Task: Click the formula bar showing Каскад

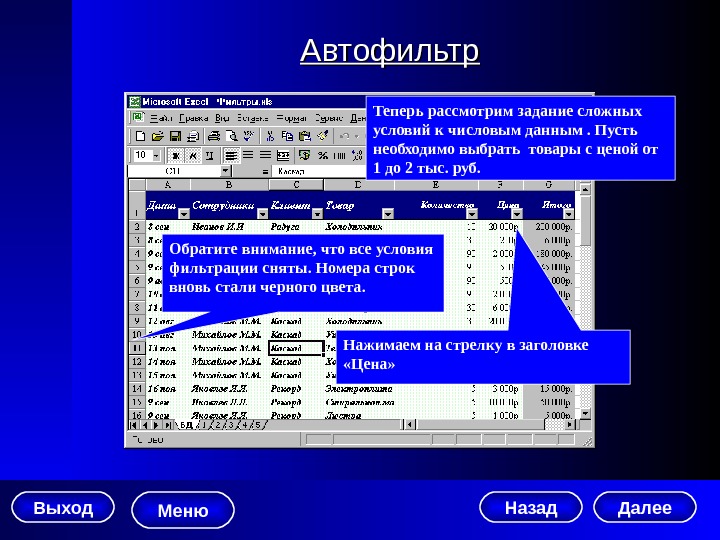Action: click(319, 171)
